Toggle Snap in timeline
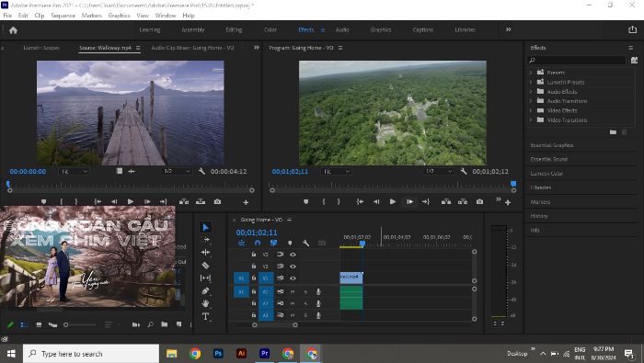 [x=257, y=244]
